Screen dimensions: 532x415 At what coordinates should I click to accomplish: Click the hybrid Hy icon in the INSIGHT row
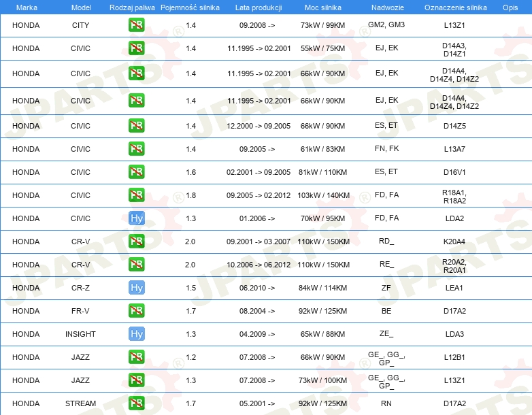click(x=136, y=334)
